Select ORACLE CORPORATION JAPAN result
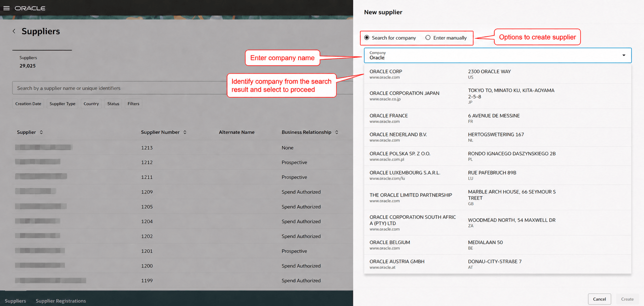This screenshot has width=644, height=306. pyautogui.click(x=497, y=96)
